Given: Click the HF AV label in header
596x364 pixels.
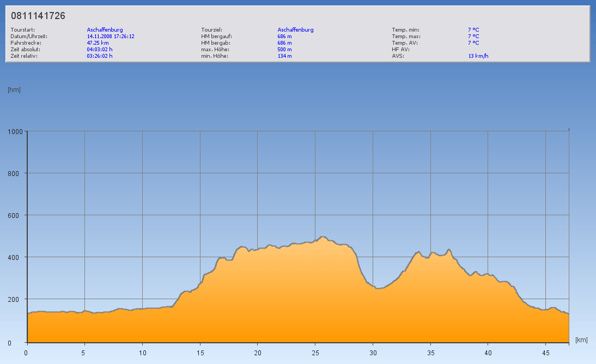Looking at the screenshot, I should click(x=400, y=49).
